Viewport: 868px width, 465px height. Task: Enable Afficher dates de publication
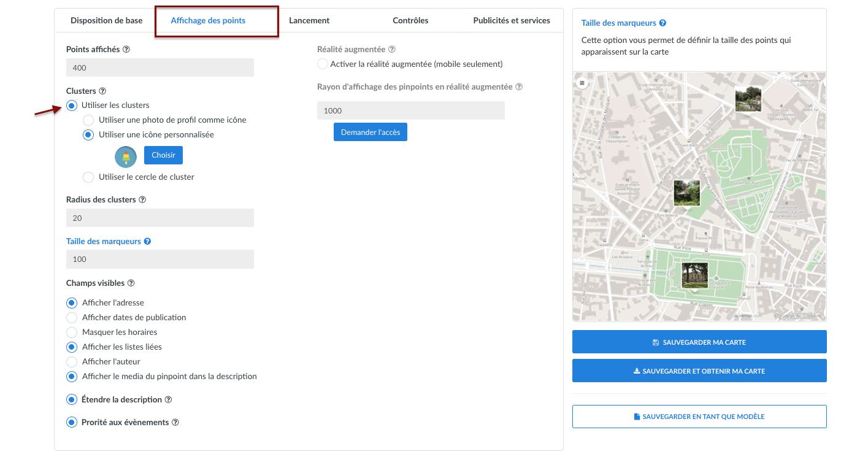72,318
